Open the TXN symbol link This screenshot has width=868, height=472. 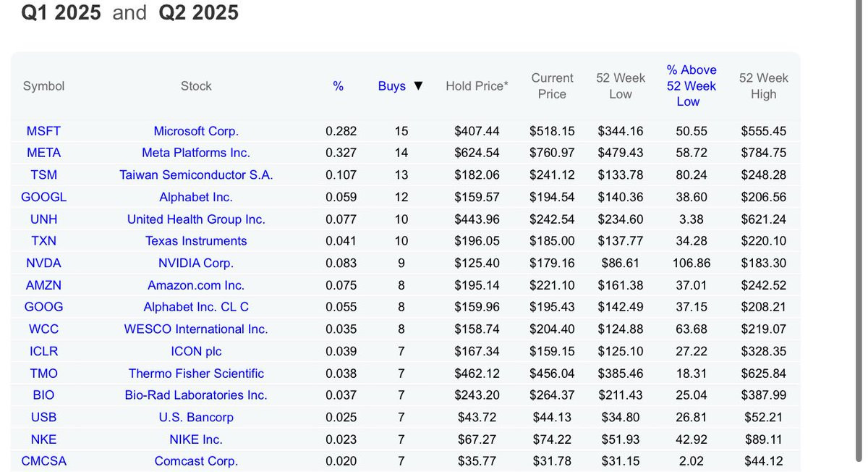coord(43,241)
